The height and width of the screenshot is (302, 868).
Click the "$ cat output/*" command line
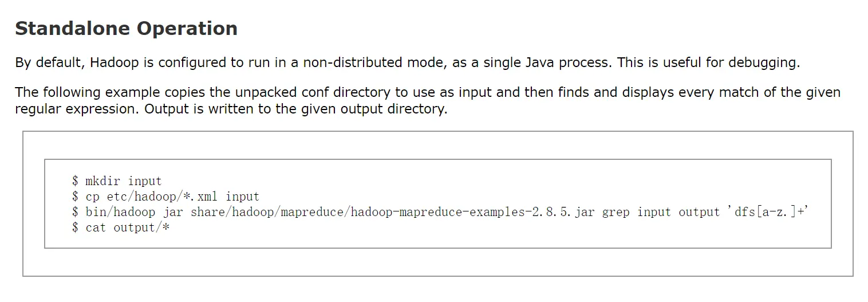[121, 228]
